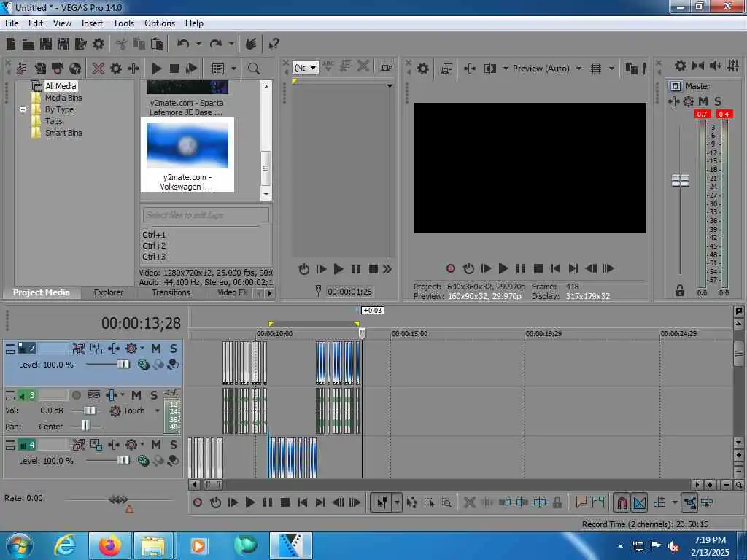Open Project Properties gear in main toolbar

point(98,44)
